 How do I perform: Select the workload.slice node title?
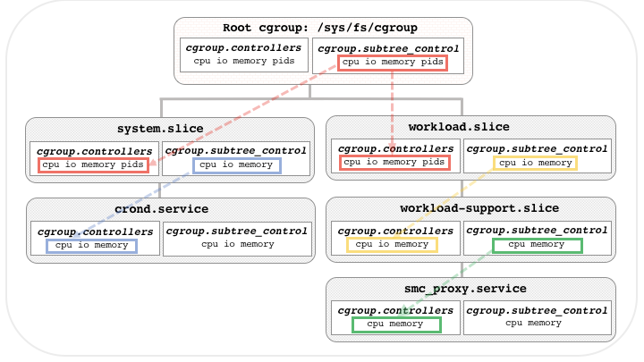[470, 127]
